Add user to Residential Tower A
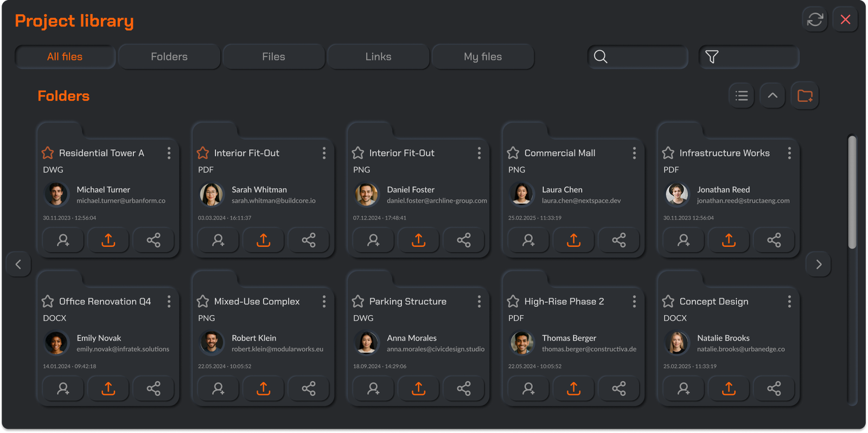868x433 pixels. pos(63,240)
